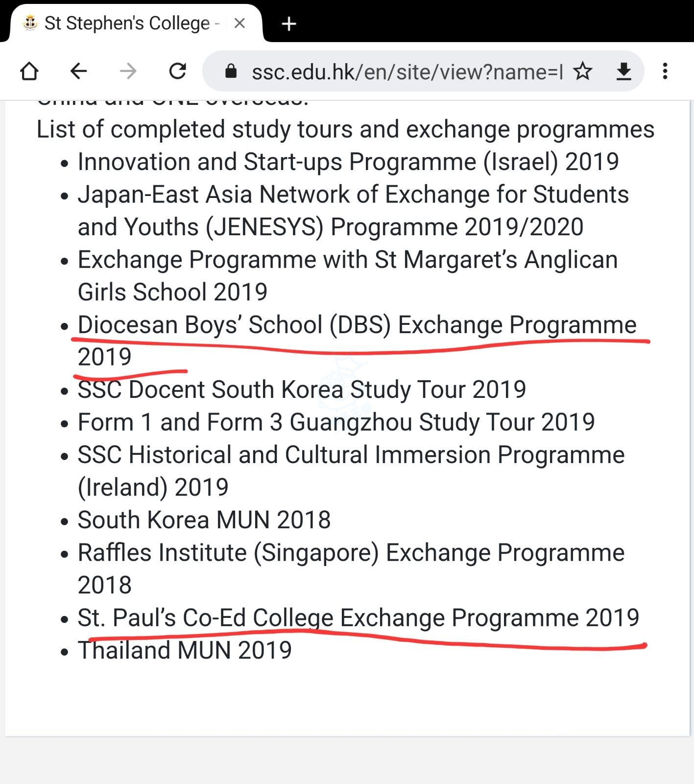
Task: Open a new tab with the plus icon
Action: (289, 24)
